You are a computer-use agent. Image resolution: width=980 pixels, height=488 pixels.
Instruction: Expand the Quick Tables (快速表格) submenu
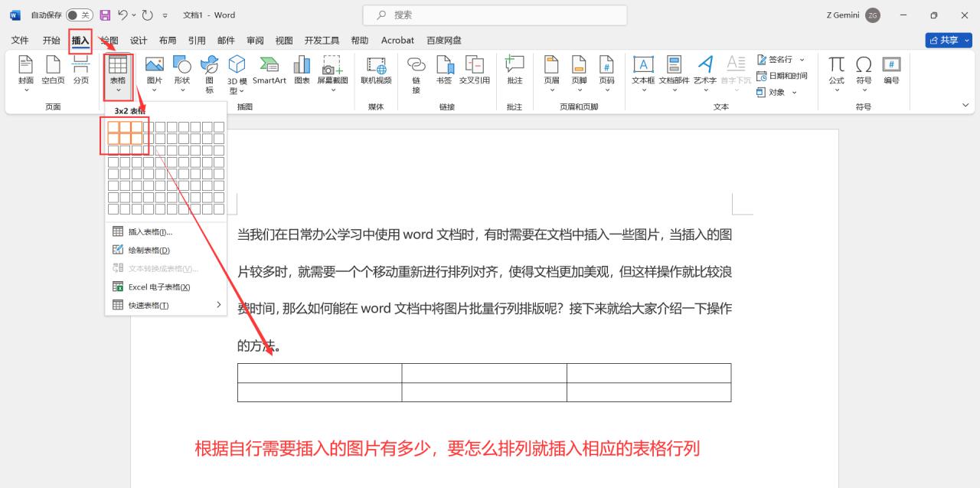point(166,305)
